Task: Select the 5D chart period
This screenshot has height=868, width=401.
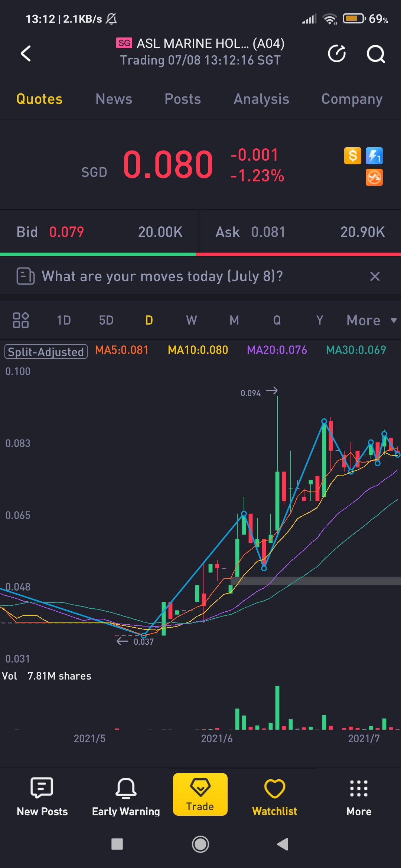Action: click(106, 320)
